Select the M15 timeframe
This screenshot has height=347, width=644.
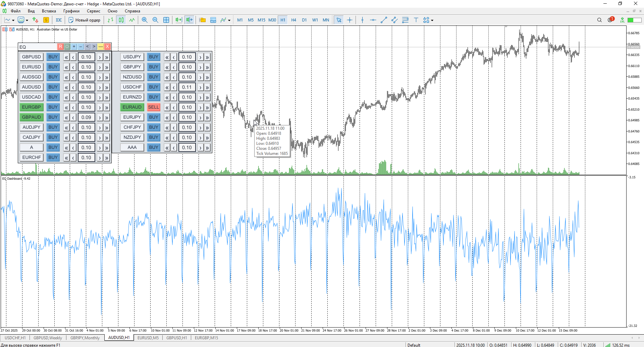pos(261,20)
